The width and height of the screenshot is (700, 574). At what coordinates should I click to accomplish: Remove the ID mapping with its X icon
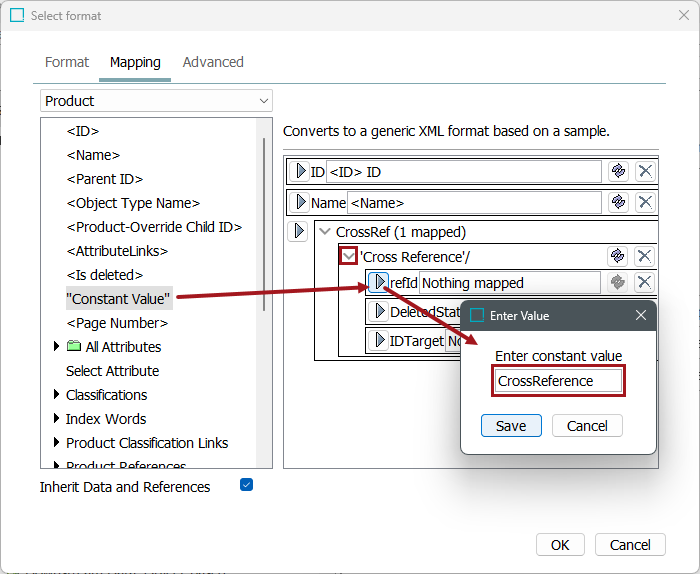pos(645,172)
